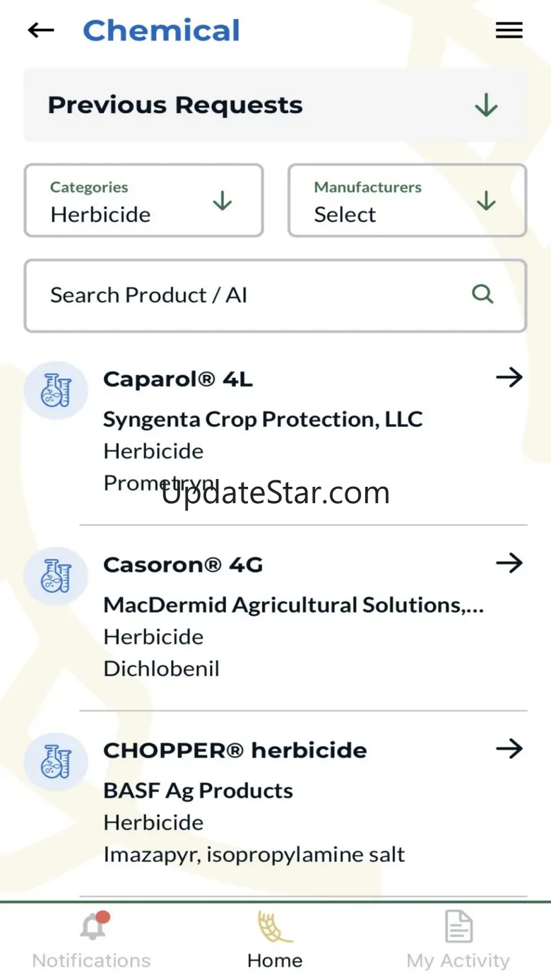The width and height of the screenshot is (551, 980).
Task: Open CHOPPER herbicide details arrow
Action: [x=509, y=749]
